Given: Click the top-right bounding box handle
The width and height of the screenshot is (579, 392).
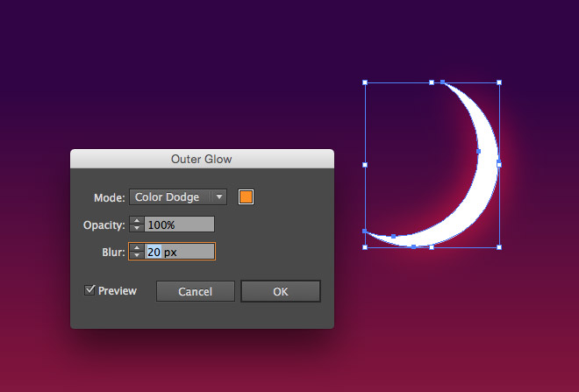Looking at the screenshot, I should 499,82.
